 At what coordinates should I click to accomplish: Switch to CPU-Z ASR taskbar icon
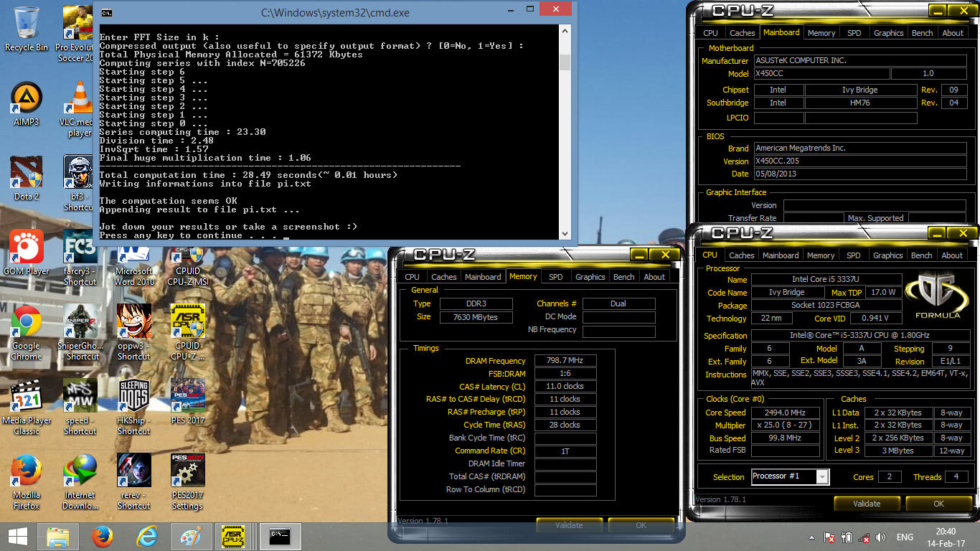click(x=233, y=536)
